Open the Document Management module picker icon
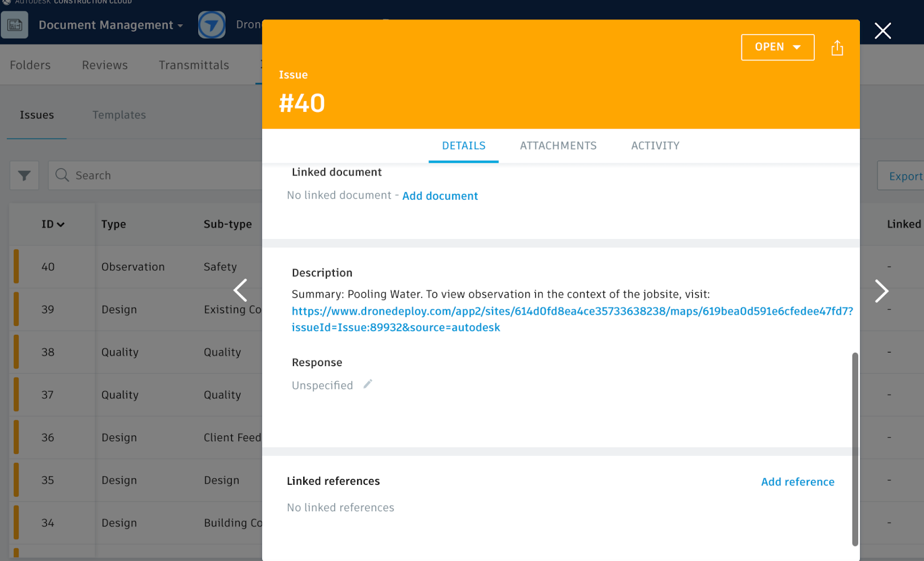The image size is (924, 561). click(x=15, y=25)
